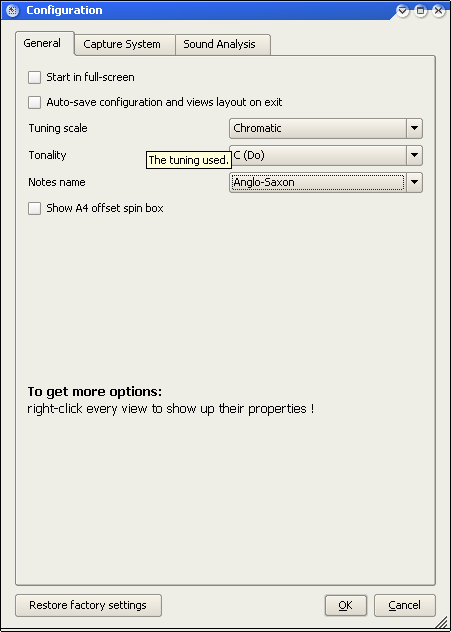Toggle Auto-save configuration on exit
This screenshot has width=451, height=632.
click(34, 102)
